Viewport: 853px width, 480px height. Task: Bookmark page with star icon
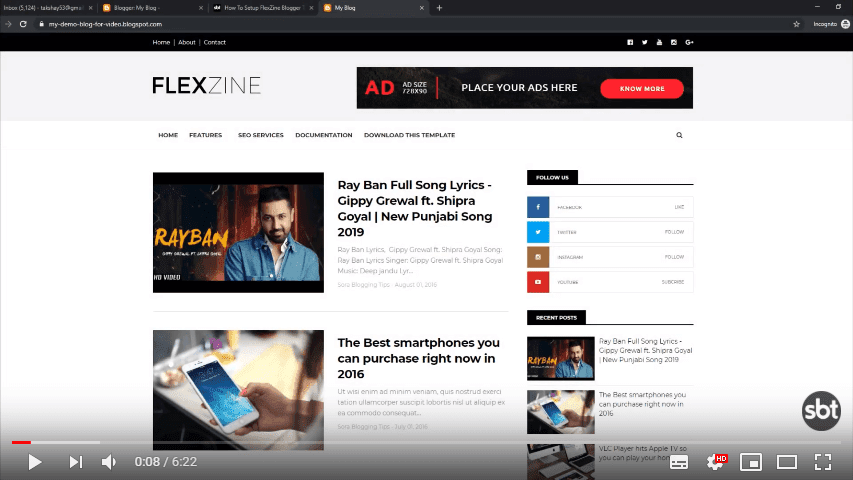coord(796,24)
